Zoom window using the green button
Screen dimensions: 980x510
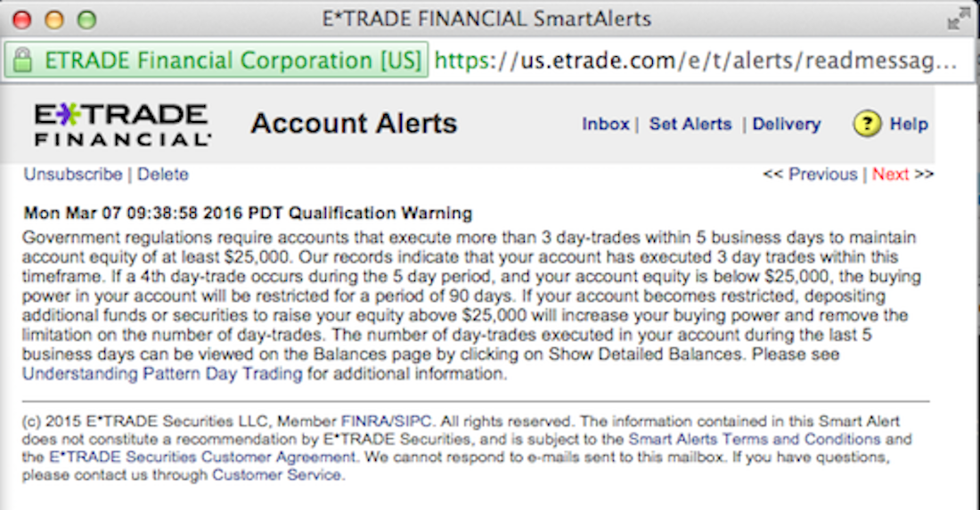[86, 19]
